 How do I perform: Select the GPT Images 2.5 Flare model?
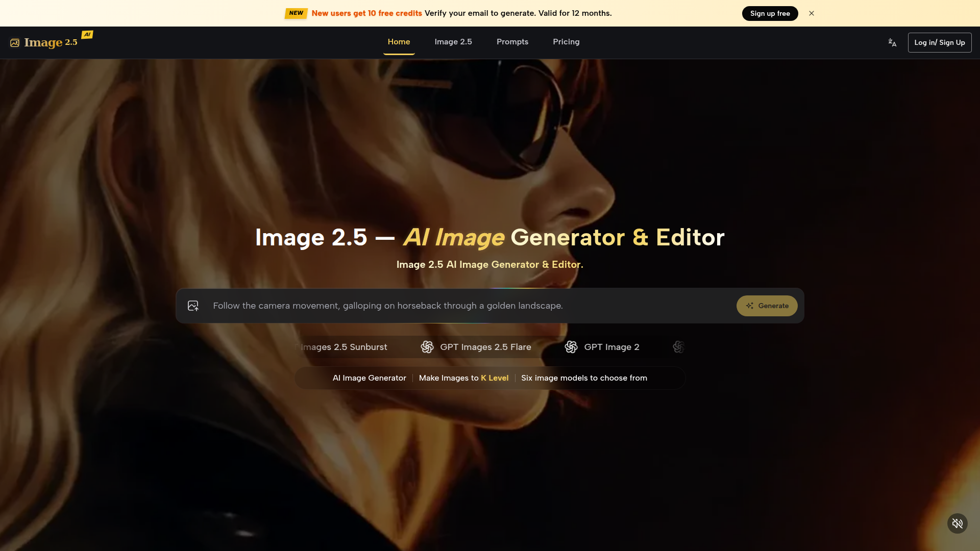476,347
